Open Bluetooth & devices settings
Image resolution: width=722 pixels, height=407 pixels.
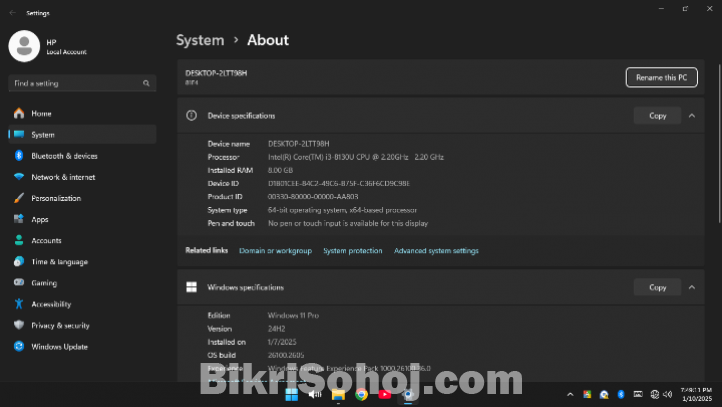(82, 156)
